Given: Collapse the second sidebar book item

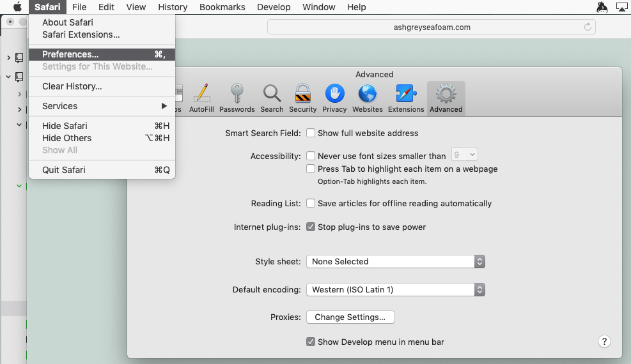Looking at the screenshot, I should [8, 77].
